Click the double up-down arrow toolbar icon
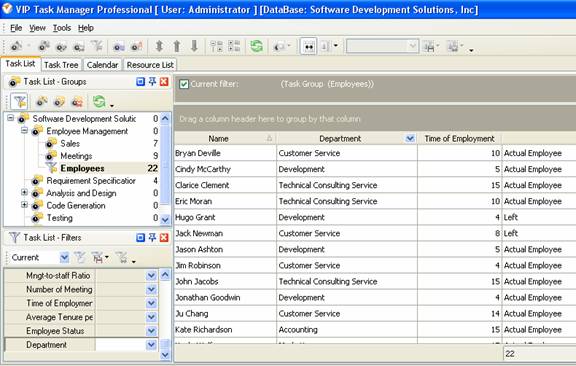576x366 pixels. [159, 46]
